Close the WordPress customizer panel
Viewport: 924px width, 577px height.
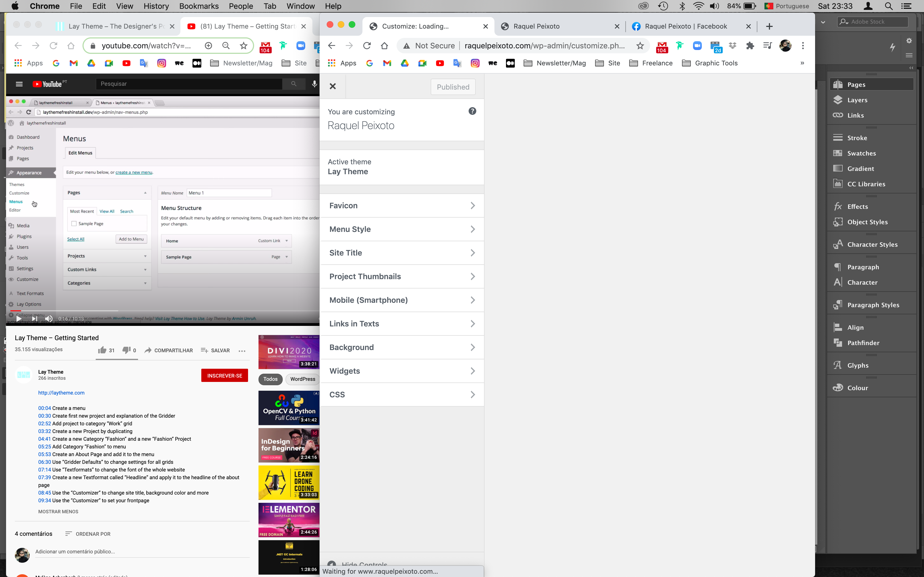coord(332,87)
